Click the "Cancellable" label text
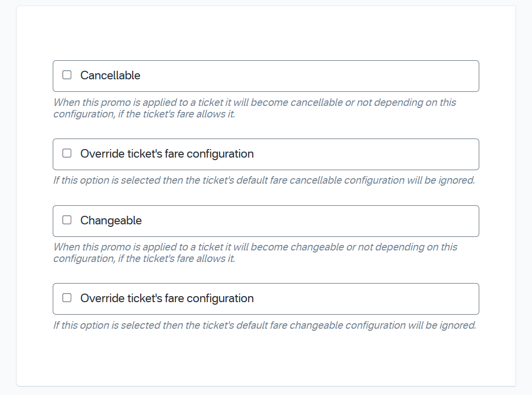The height and width of the screenshot is (395, 532). click(x=110, y=76)
